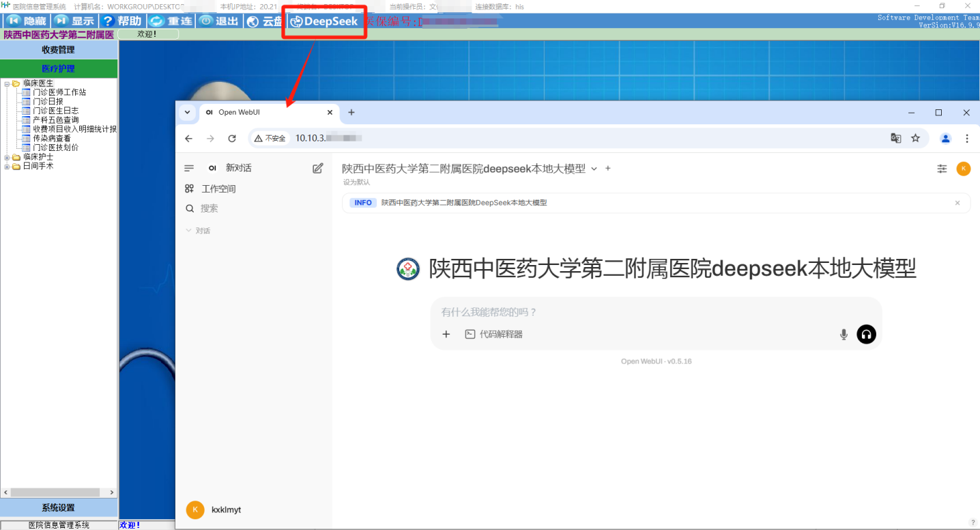
Task: Click the 退出 exit toolbar button
Action: click(218, 21)
